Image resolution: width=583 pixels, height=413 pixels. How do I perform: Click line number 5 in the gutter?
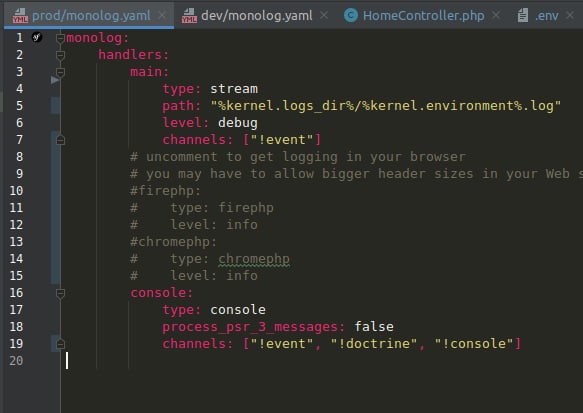tap(19, 106)
